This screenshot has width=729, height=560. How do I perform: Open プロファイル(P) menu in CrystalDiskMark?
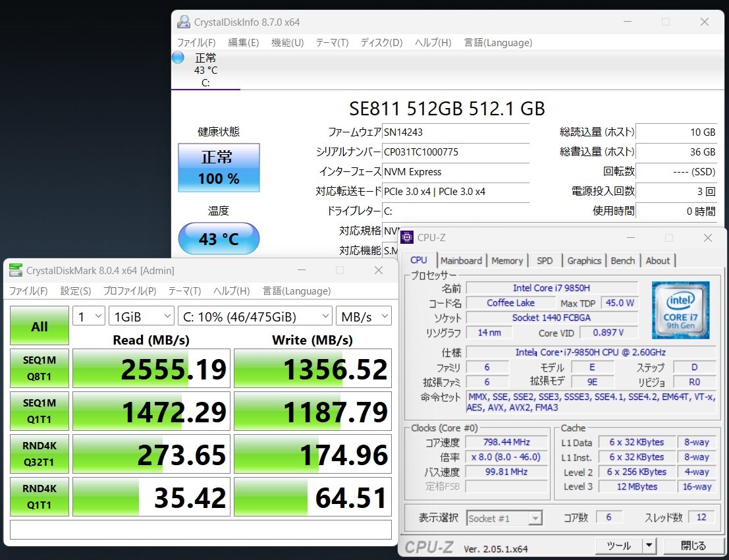coord(129,291)
